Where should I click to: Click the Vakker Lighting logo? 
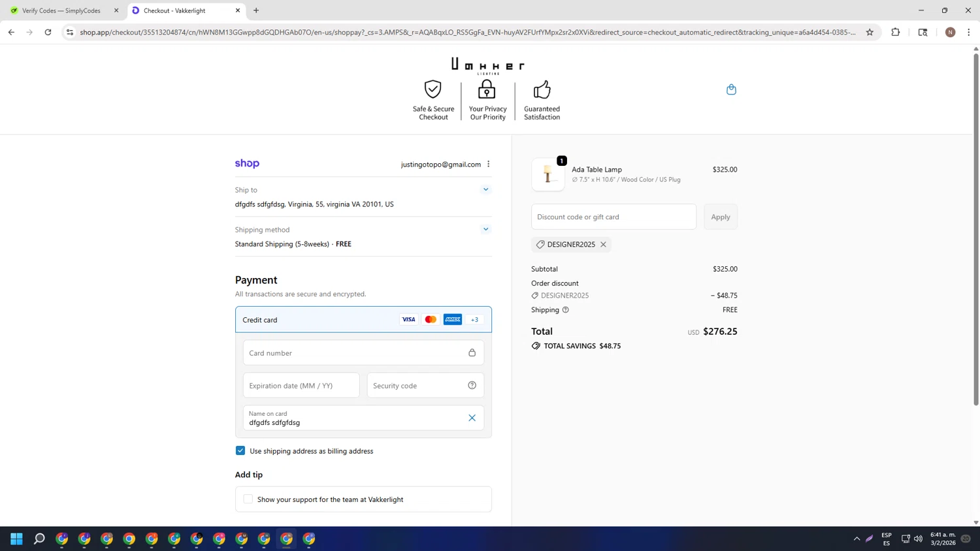pos(487,66)
